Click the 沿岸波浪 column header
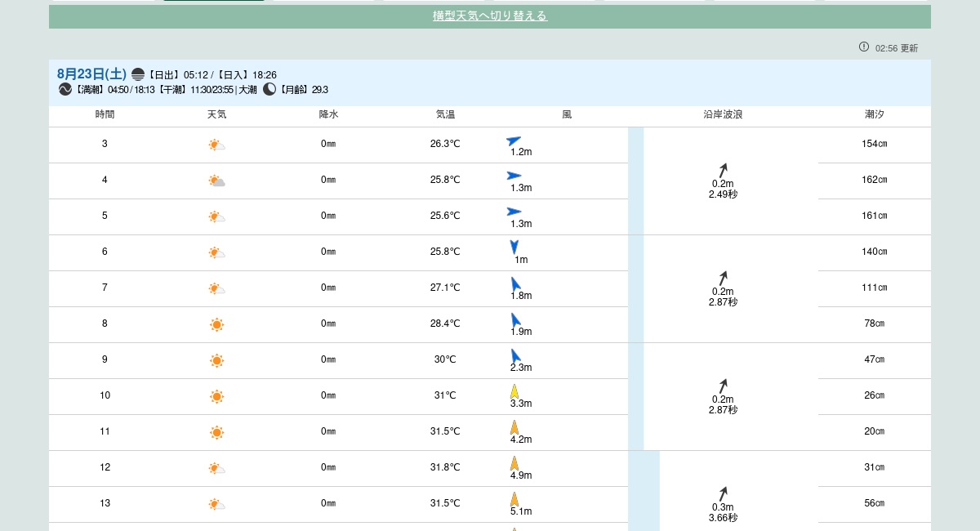980x531 pixels. [723, 115]
